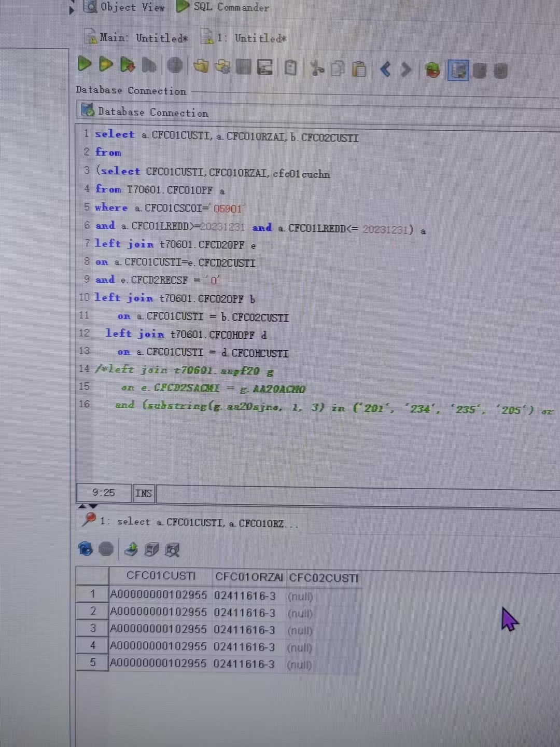Click the commented line 14 text
560x747 pixels.
185,370
